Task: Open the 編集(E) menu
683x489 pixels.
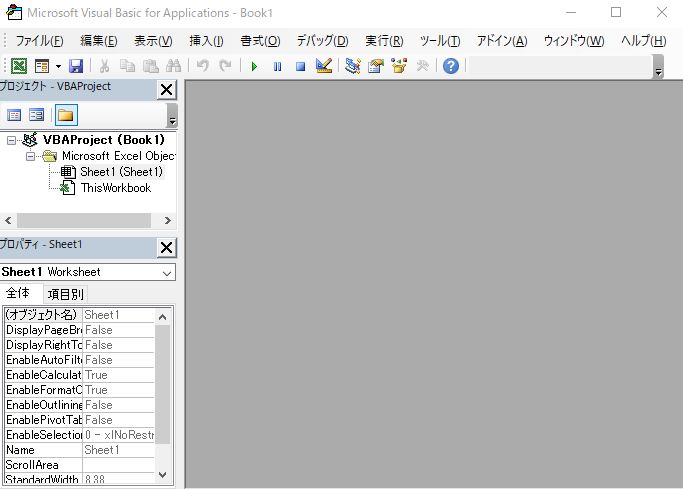Action: (99, 41)
